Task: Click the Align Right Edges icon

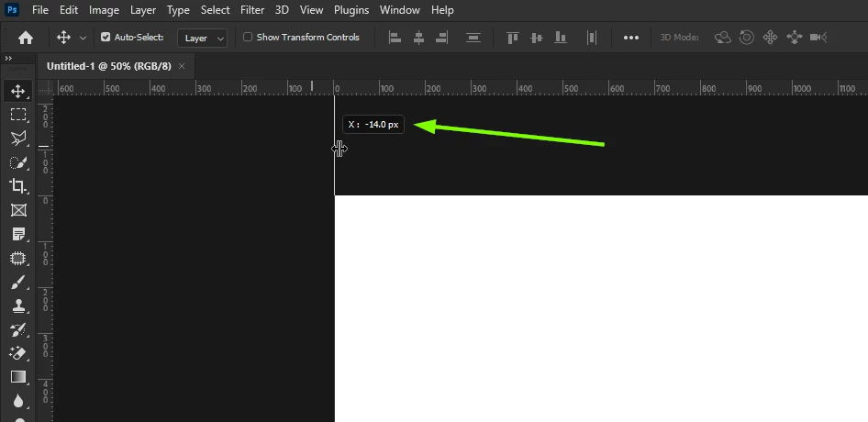Action: tap(441, 38)
